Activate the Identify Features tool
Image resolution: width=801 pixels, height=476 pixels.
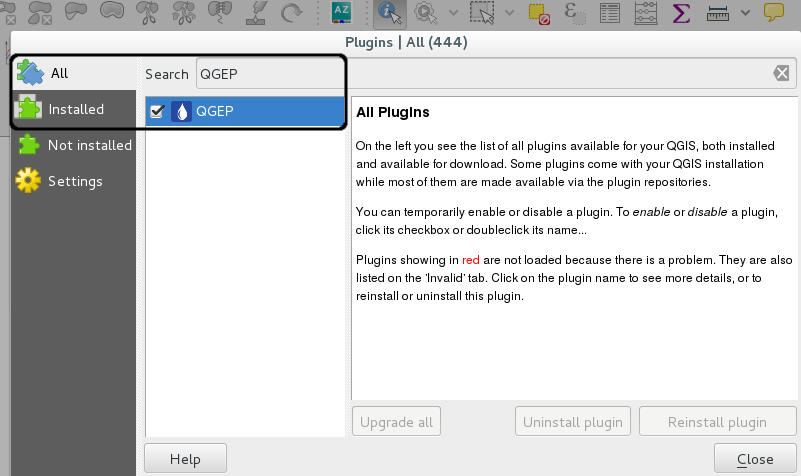[x=390, y=13]
